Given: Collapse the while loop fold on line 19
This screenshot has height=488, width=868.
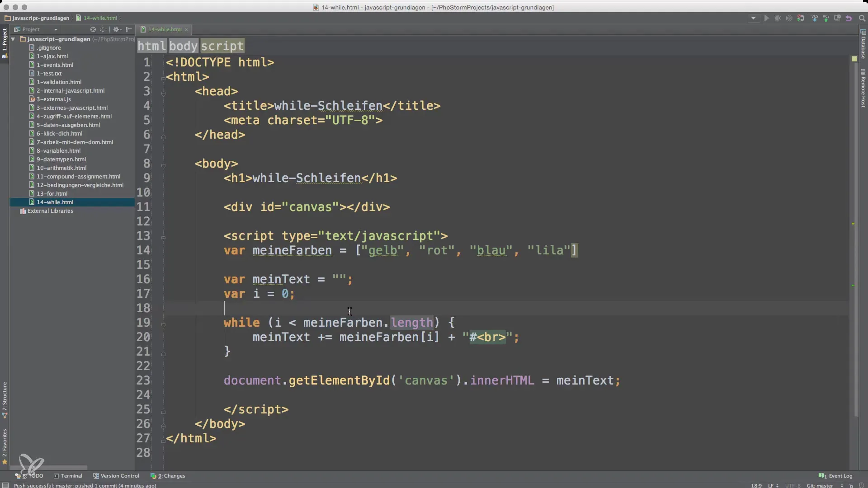Looking at the screenshot, I should tap(163, 325).
